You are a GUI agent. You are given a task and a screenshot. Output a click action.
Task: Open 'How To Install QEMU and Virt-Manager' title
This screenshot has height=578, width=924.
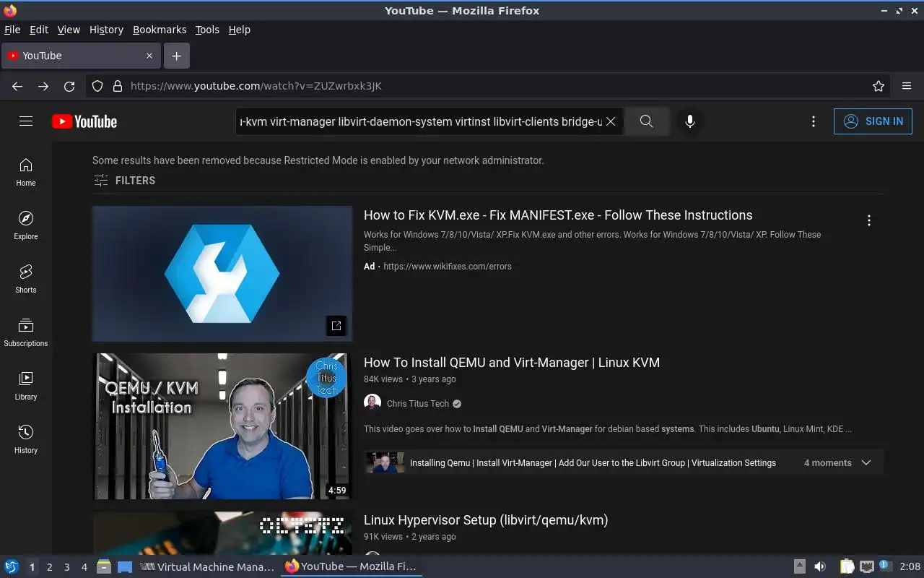pos(512,363)
